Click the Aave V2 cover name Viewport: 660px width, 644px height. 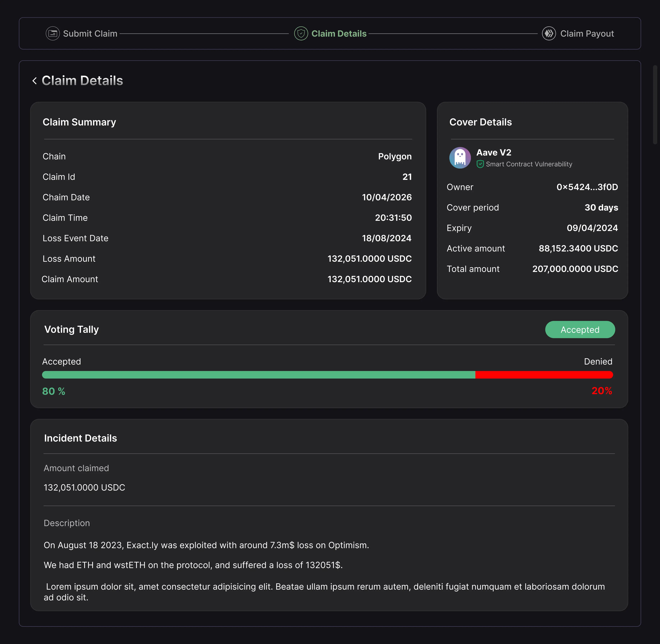click(494, 153)
